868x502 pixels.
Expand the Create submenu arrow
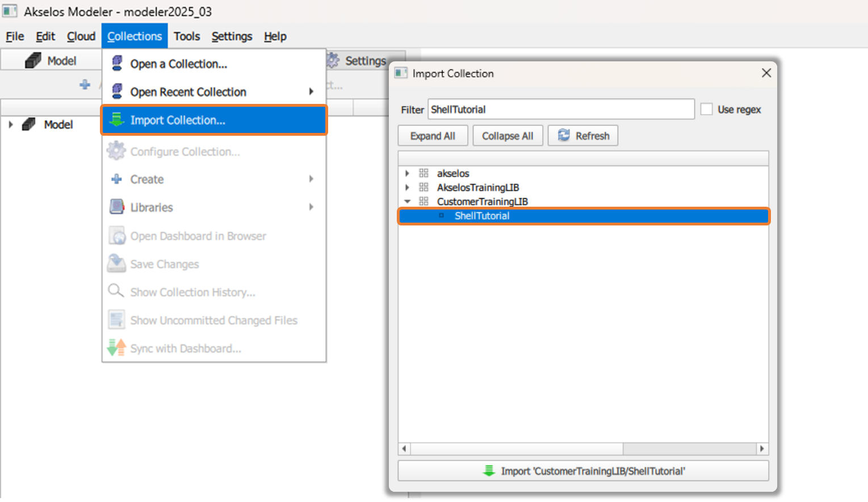[x=311, y=179]
